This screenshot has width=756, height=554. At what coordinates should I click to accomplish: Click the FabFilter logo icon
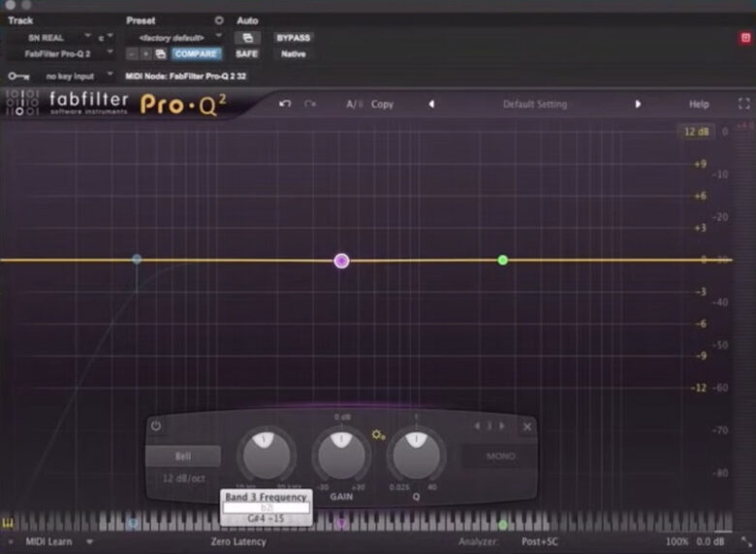point(21,102)
